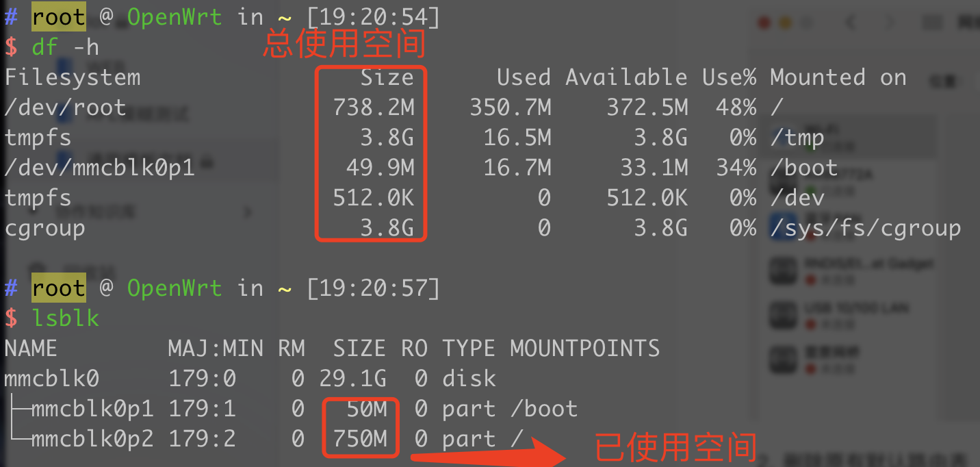Click the '350.7M' used value
This screenshot has height=467, width=980.
511,108
